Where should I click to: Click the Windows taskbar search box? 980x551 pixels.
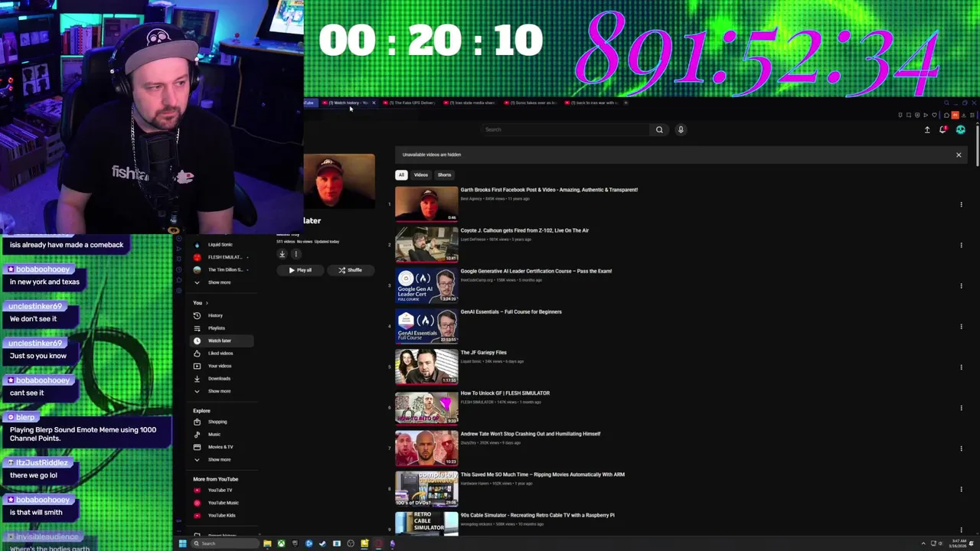(225, 543)
